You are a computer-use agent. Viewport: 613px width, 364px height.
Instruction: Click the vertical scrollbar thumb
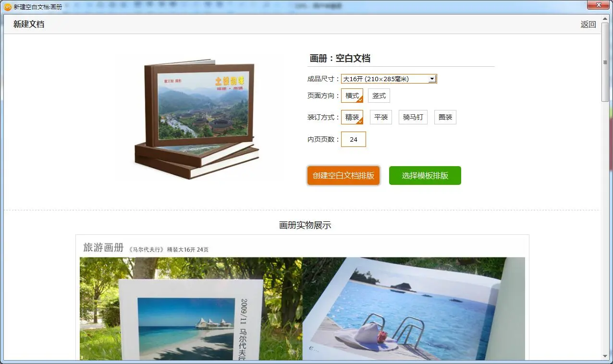coord(605,62)
